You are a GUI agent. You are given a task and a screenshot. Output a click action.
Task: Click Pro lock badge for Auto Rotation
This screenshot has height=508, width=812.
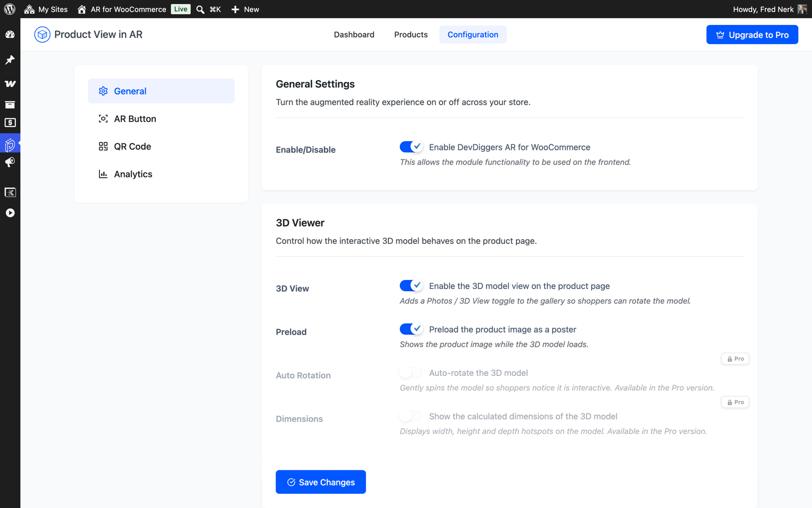tap(735, 359)
